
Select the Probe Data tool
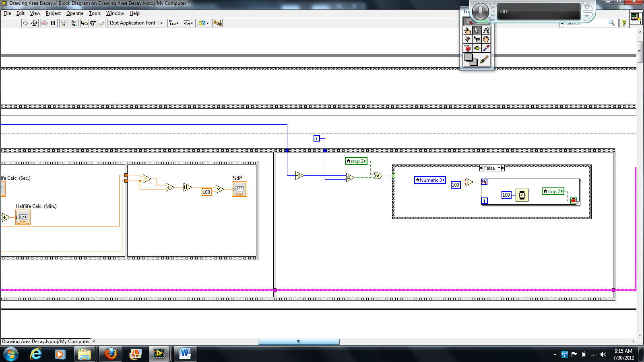point(477,48)
